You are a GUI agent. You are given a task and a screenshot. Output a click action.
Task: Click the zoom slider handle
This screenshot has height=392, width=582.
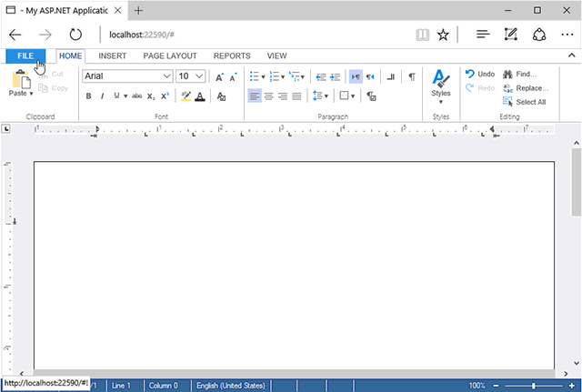click(x=534, y=386)
